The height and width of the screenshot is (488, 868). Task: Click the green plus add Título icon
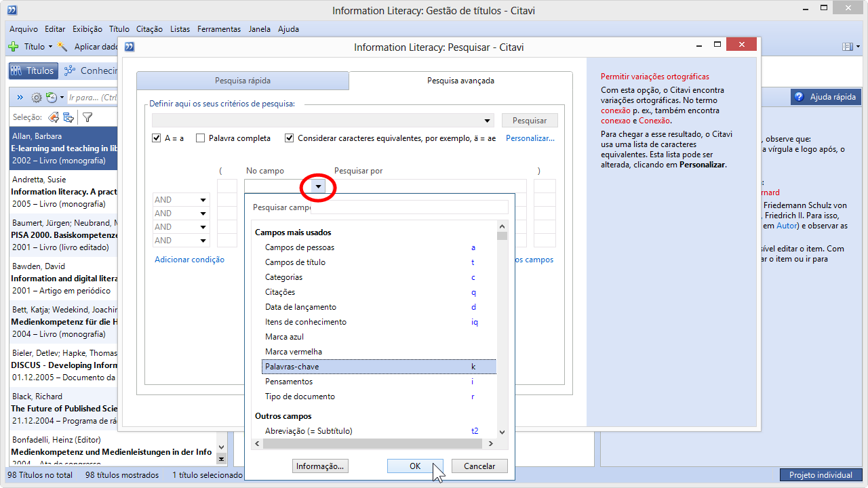coord(13,47)
